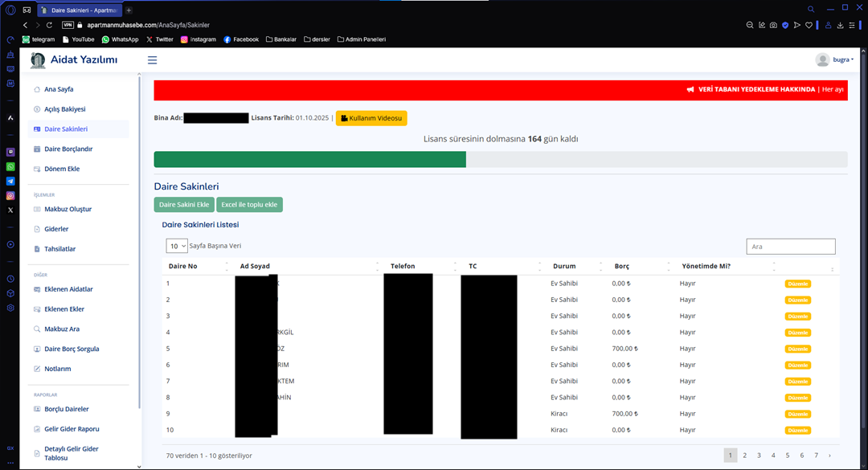Open the rows-per-page dropdown showing 10
868x470 pixels.
177,246
